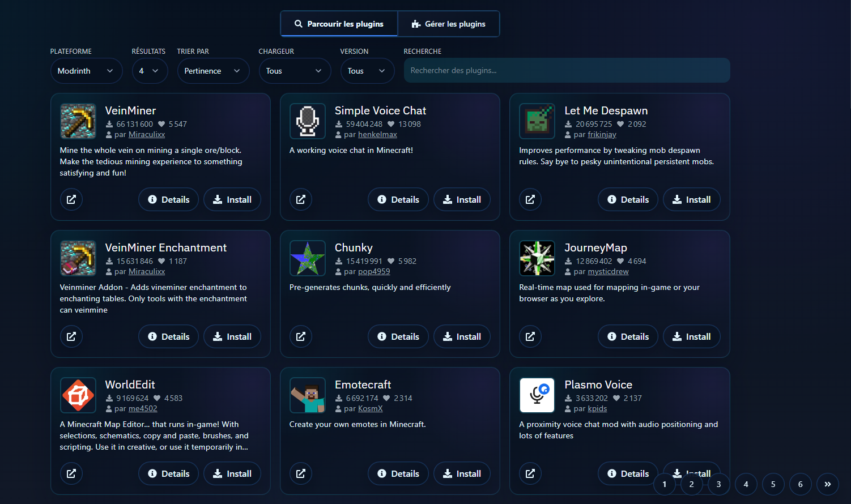Open the Version dropdown

(367, 71)
